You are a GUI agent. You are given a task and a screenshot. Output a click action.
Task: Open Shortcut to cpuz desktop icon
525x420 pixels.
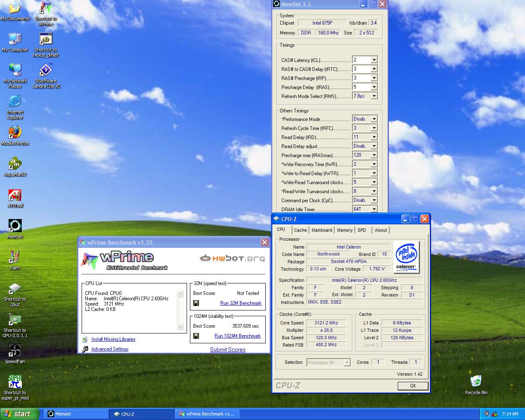(x=15, y=294)
